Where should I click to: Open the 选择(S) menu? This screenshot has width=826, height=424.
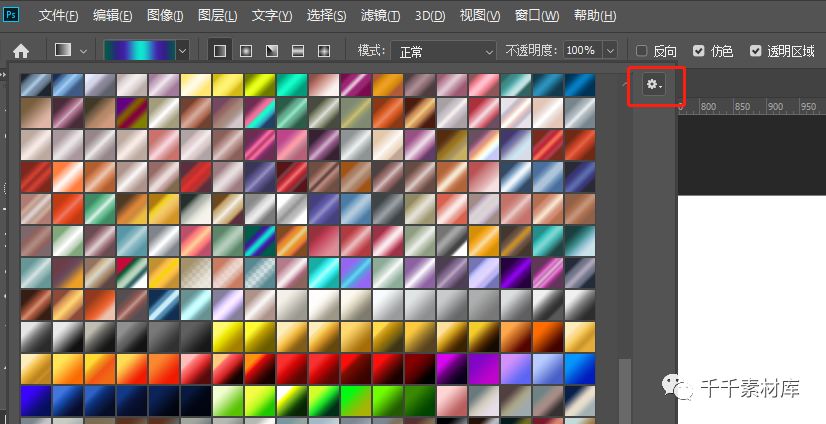(327, 15)
